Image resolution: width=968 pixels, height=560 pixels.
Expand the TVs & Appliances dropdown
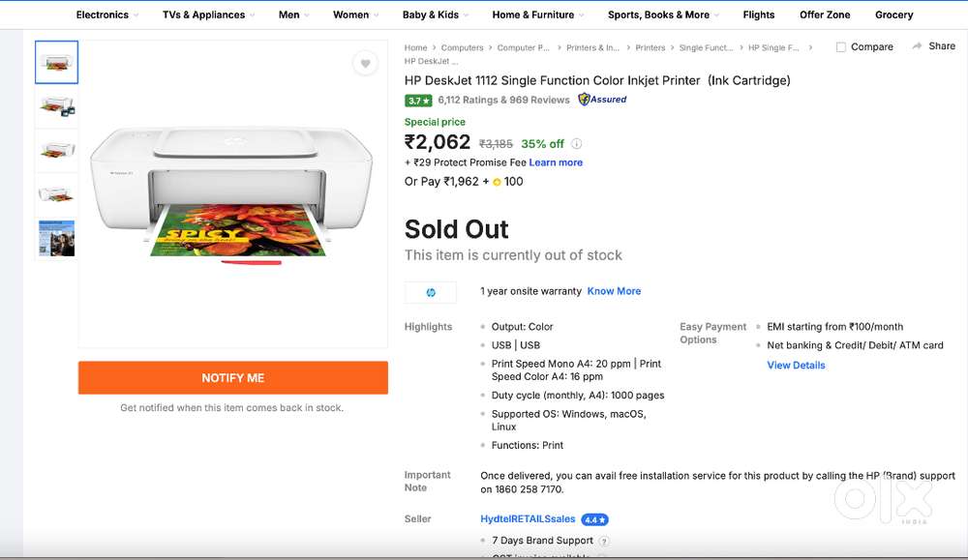[x=209, y=15]
